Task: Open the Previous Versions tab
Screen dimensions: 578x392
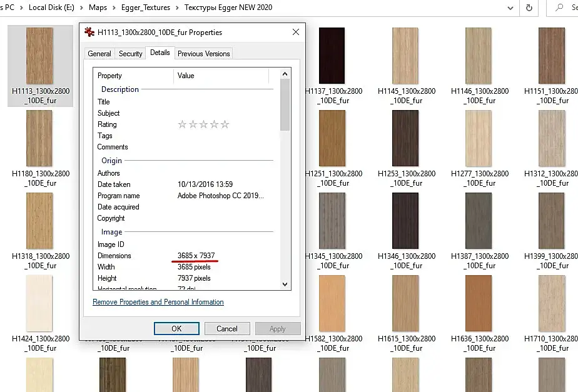Action: coord(203,54)
